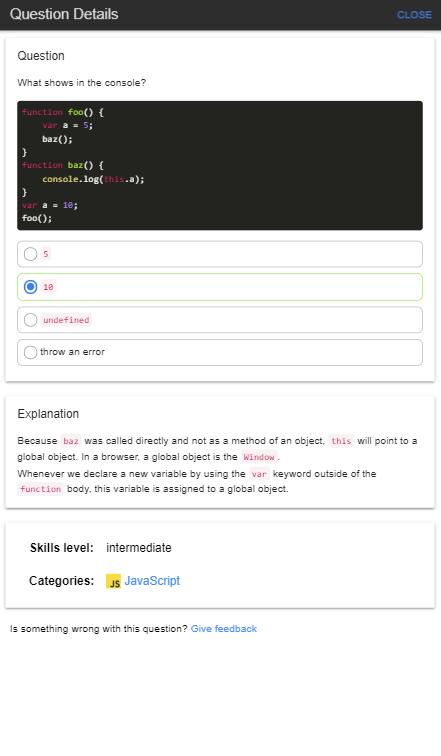Click inside the dark code snippet block
Image resolution: width=441 pixels, height=756 pixels.
click(220, 165)
